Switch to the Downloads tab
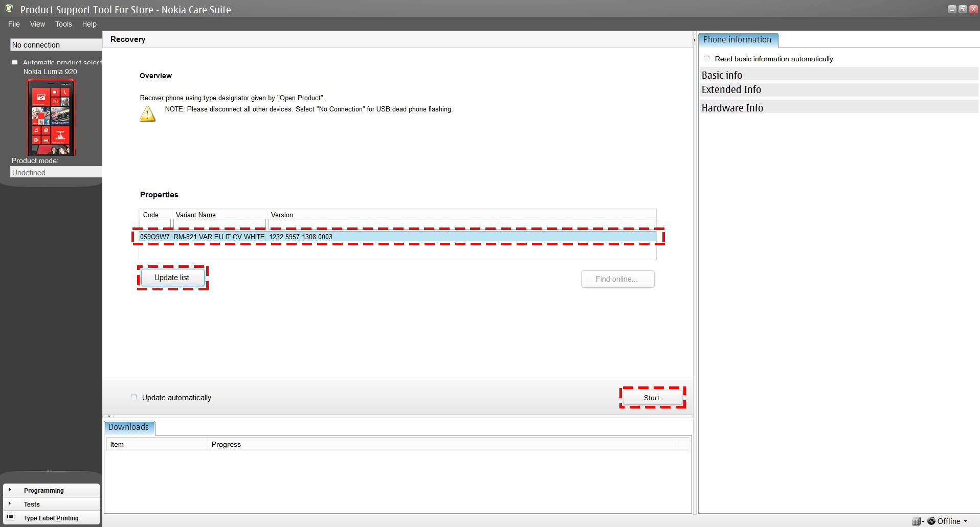980x527 pixels. [x=129, y=427]
